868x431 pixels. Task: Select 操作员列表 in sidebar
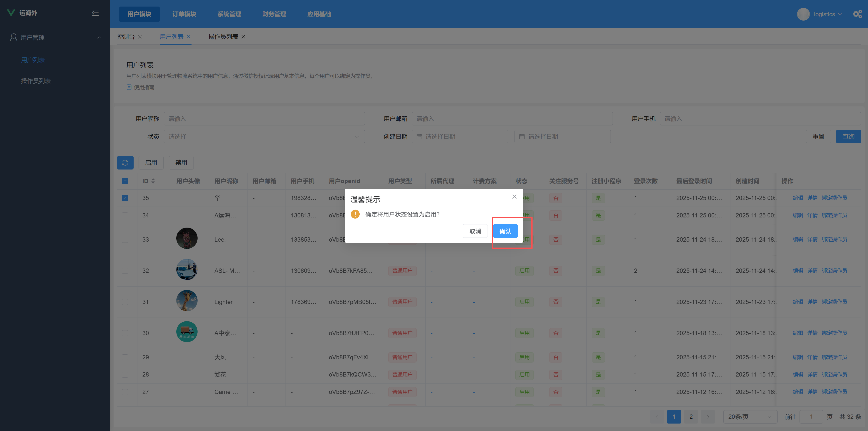point(36,81)
